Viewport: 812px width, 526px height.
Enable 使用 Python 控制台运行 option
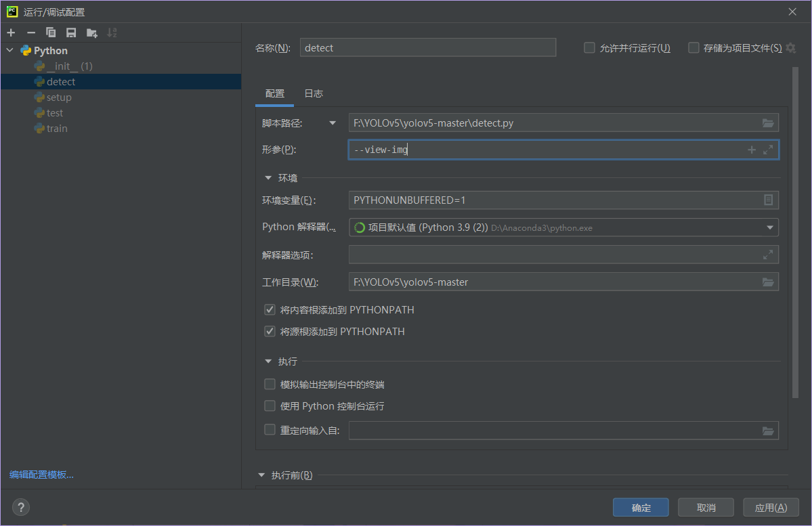(x=270, y=406)
